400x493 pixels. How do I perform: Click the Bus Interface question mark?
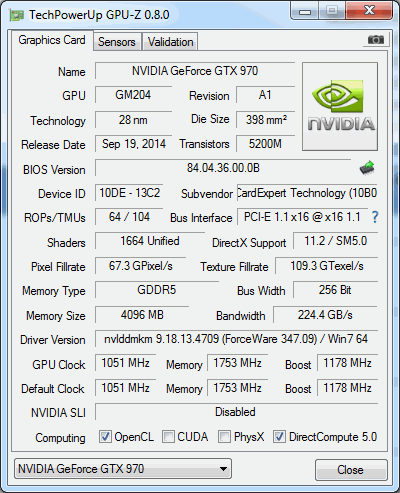375,217
